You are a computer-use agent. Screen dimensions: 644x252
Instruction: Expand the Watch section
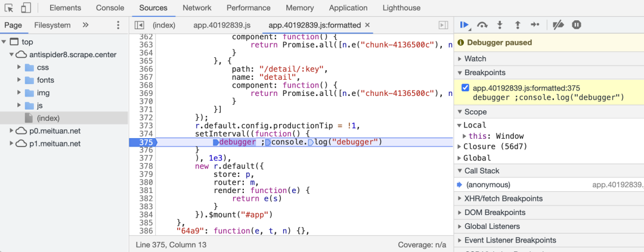pyautogui.click(x=475, y=59)
